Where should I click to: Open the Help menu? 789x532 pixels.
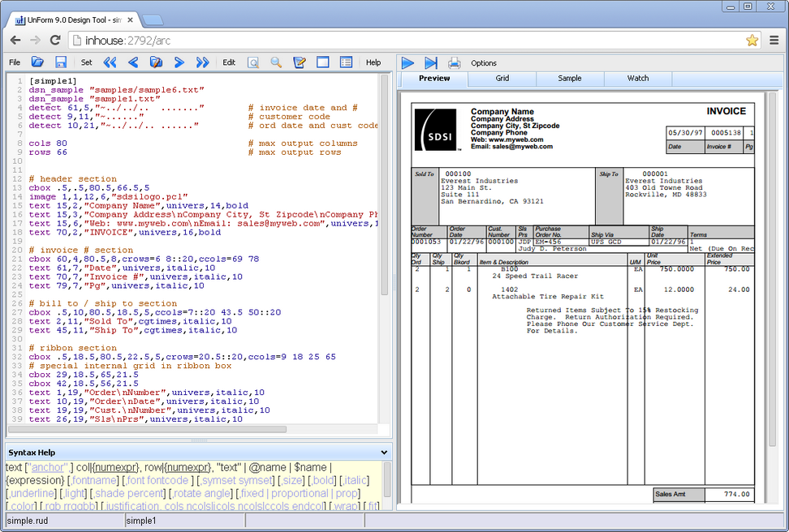tap(373, 62)
